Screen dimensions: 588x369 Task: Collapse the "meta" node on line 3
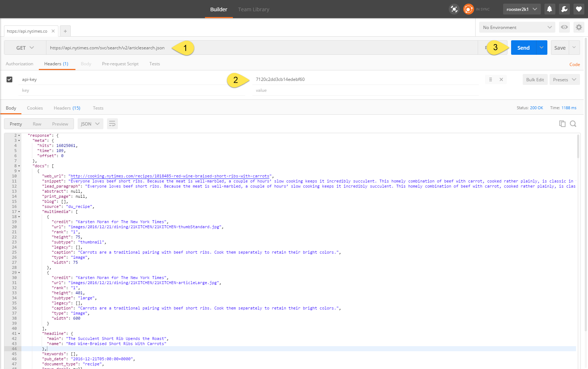point(19,141)
